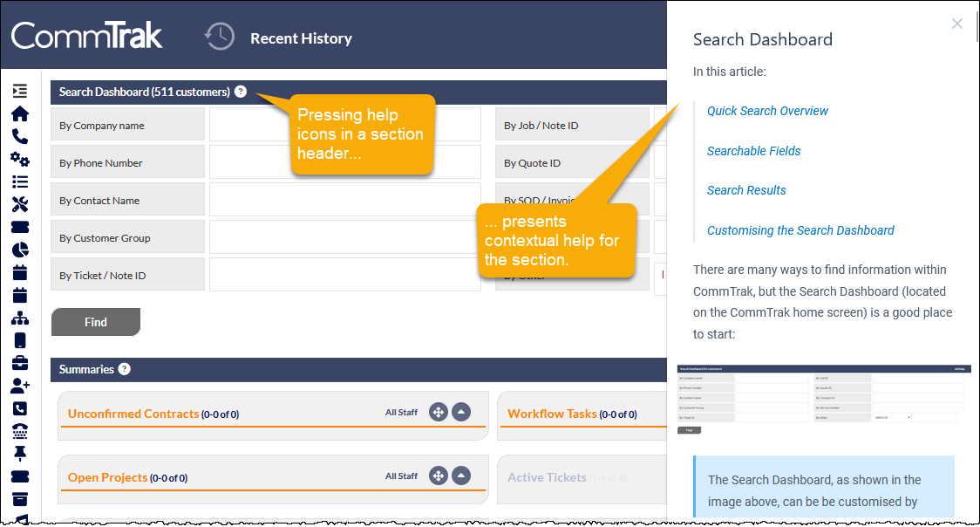Open the ticket icon just below the pushpin icon

[20, 476]
